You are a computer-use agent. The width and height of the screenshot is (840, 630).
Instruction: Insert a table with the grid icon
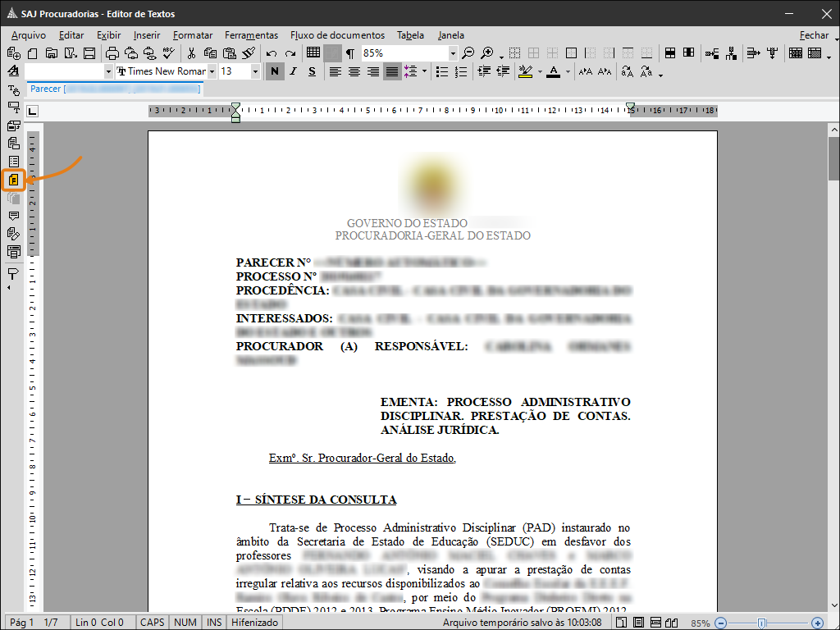coord(313,52)
